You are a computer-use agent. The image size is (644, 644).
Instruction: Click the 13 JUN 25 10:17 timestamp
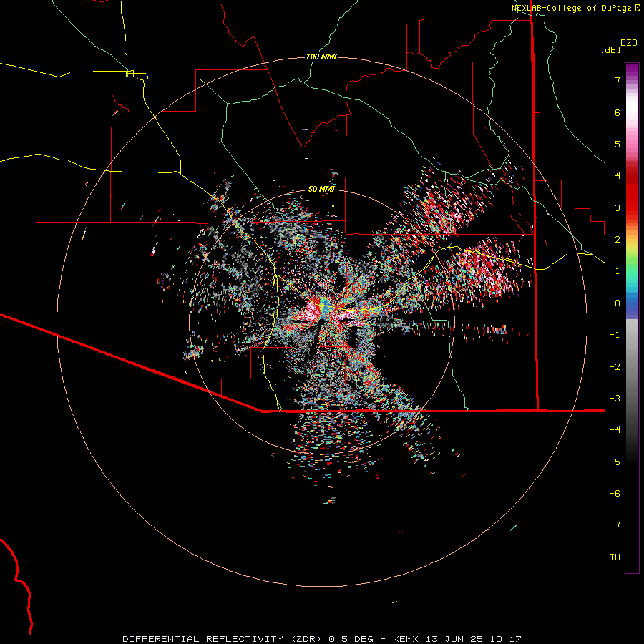(473, 639)
